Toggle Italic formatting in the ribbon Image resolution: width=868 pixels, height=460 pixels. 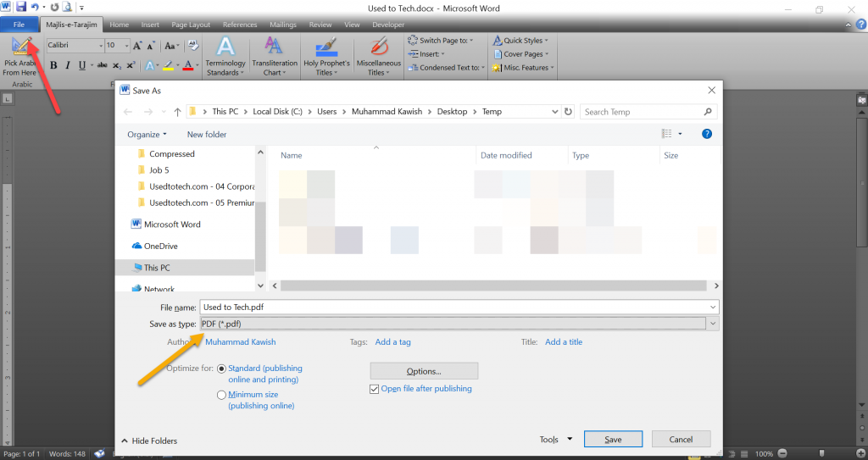coord(68,65)
